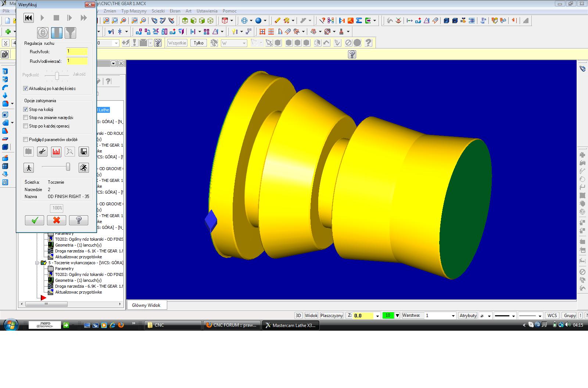Select the funnel-shaped simulation mode icon

(x=70, y=33)
